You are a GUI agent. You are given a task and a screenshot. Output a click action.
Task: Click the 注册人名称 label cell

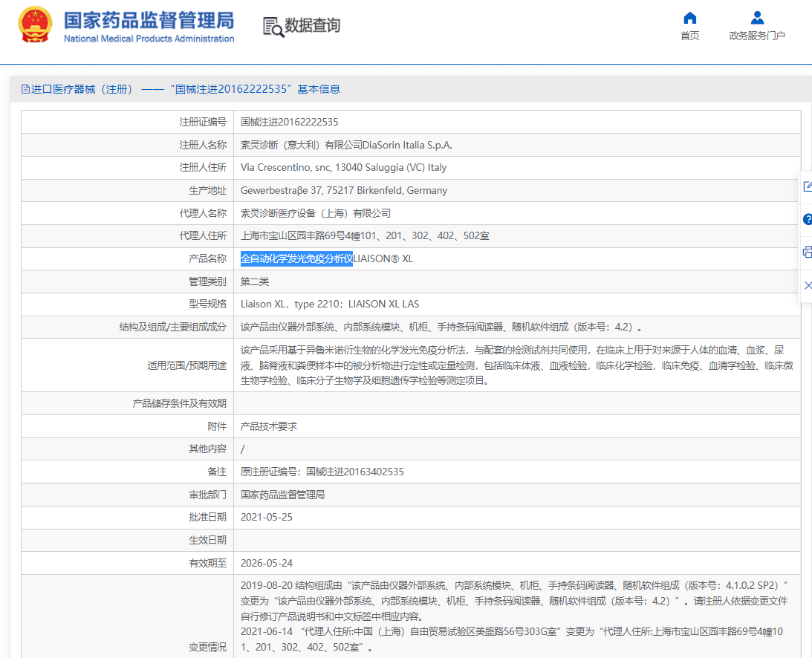pos(127,145)
